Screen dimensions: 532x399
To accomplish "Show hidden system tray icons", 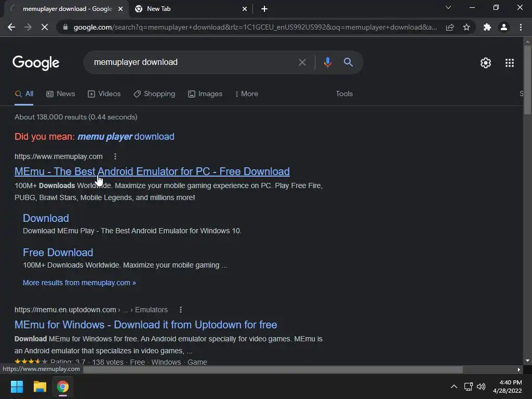I will [x=454, y=387].
